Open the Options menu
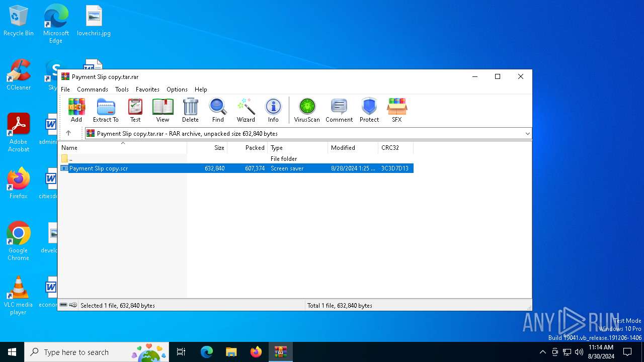 tap(177, 89)
